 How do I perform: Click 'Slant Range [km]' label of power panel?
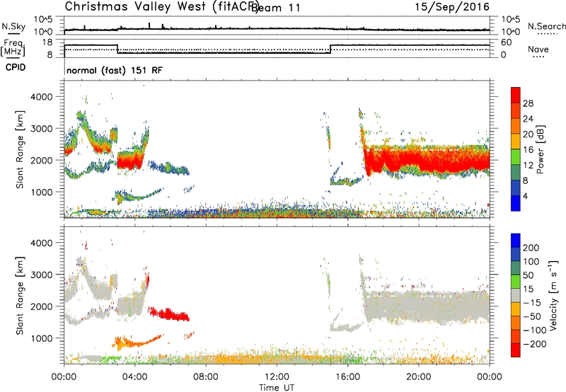pyautogui.click(x=20, y=149)
